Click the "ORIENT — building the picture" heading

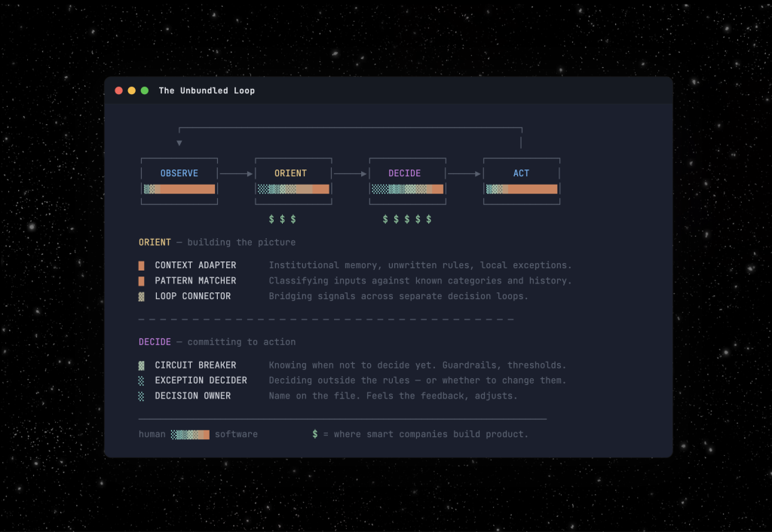pyautogui.click(x=217, y=243)
